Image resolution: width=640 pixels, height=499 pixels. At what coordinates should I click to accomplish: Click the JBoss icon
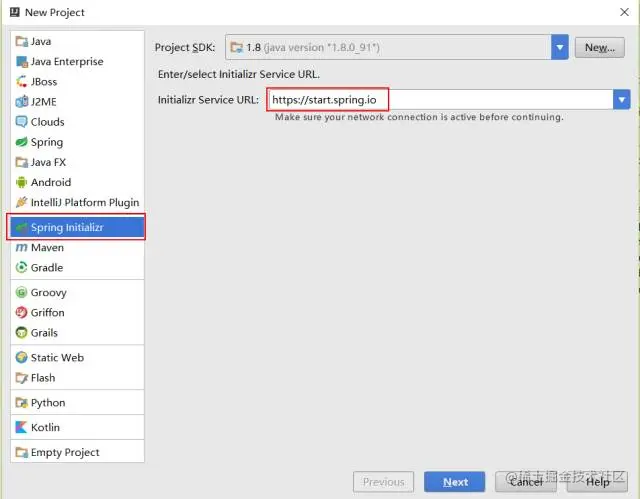click(x=21, y=82)
